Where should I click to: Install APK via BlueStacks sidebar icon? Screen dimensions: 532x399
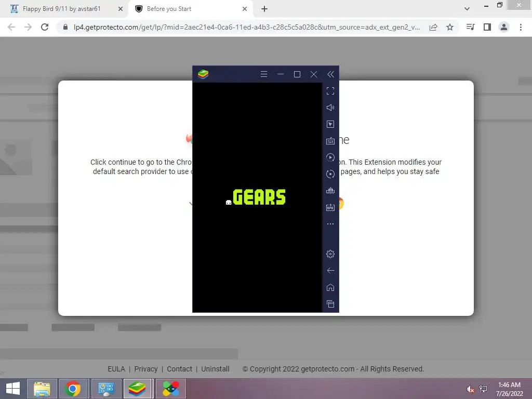pyautogui.click(x=330, y=207)
